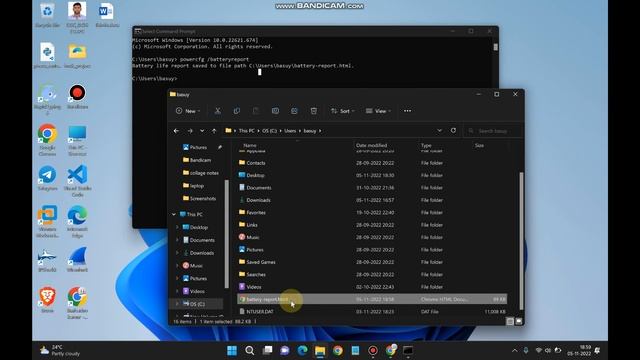Click the Command Prompt window scrollbar
640x360 pixels.
pos(496,47)
